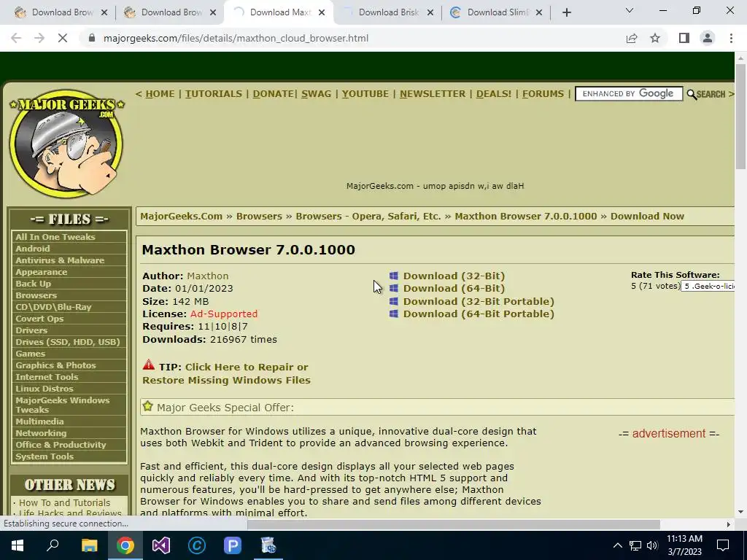747x560 pixels.
Task: Click the Repair or Restore Missing Windows Files tip
Action: [x=226, y=373]
